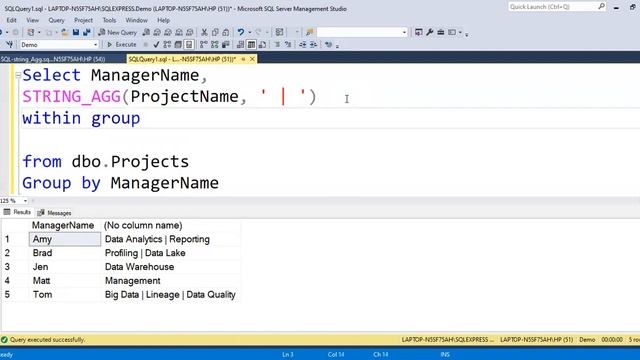Select the 'Profiling | Data Lake' cell
640x360 pixels.
click(170, 253)
